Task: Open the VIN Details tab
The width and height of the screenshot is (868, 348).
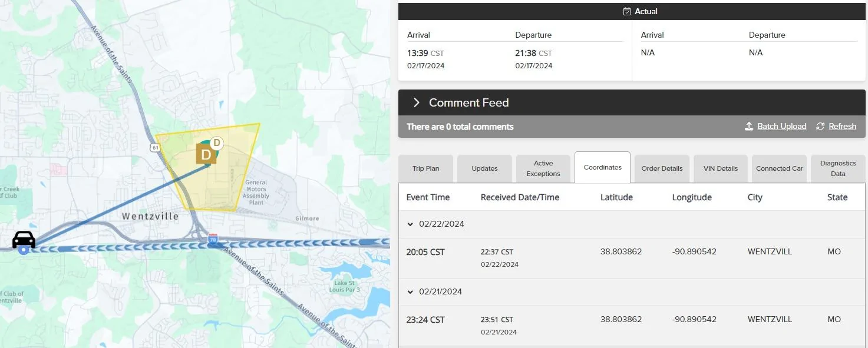Action: [721, 168]
